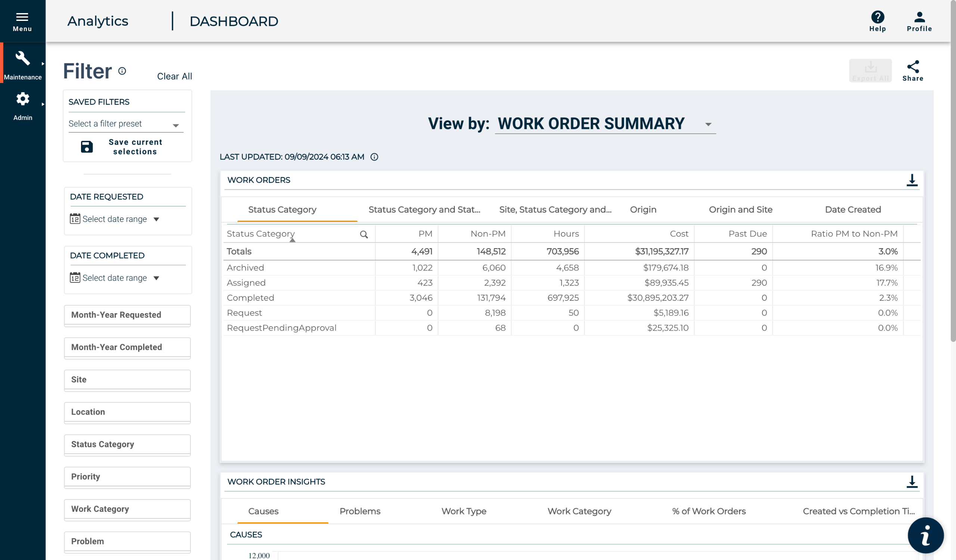Click info icon beside Last Updated
The width and height of the screenshot is (956, 560).
point(374,157)
